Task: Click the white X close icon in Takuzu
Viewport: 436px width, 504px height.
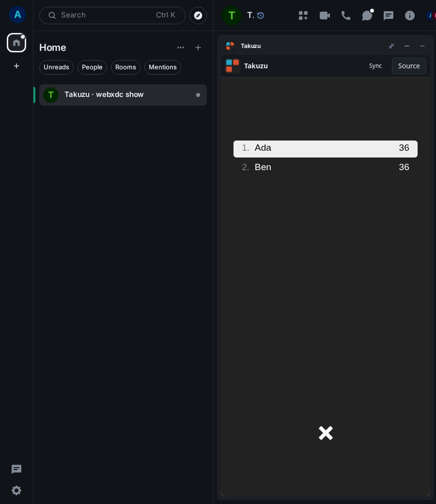Action: [326, 433]
